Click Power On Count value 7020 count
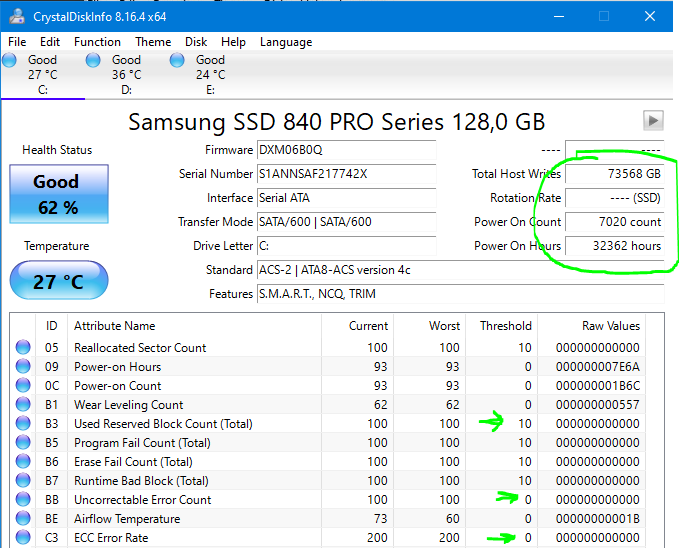The width and height of the screenshot is (679, 548). (614, 222)
